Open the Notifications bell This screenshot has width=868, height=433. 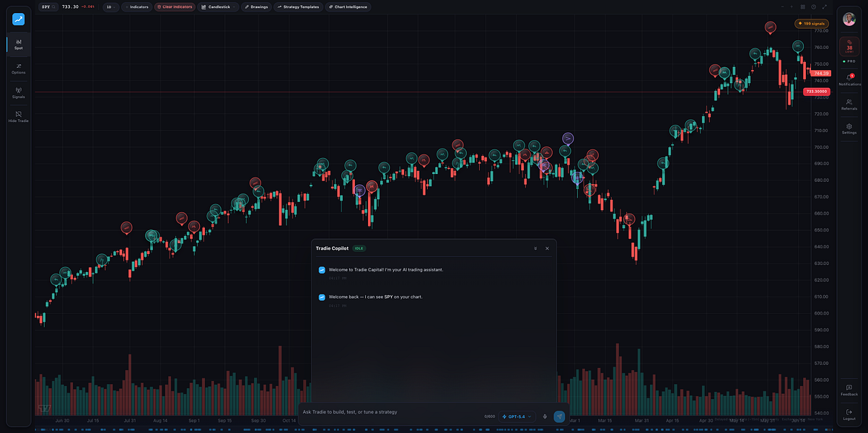pyautogui.click(x=849, y=80)
